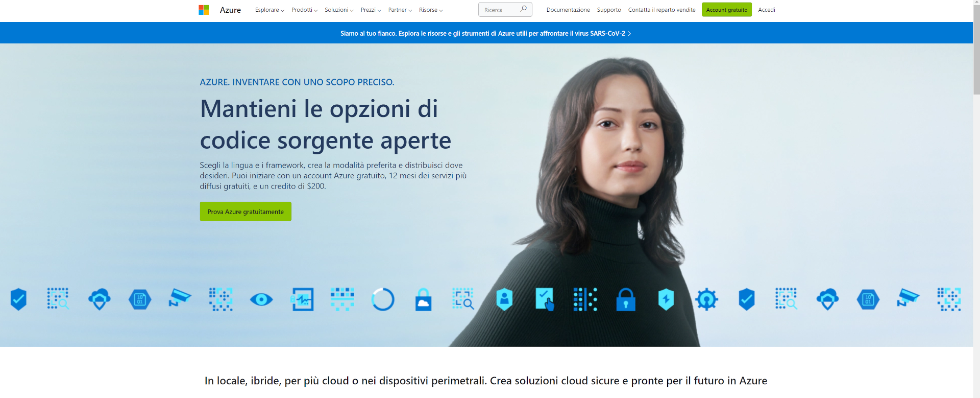Viewport: 980px width, 398px height.
Task: Click the checklist with pointer hand icon
Action: point(545,299)
